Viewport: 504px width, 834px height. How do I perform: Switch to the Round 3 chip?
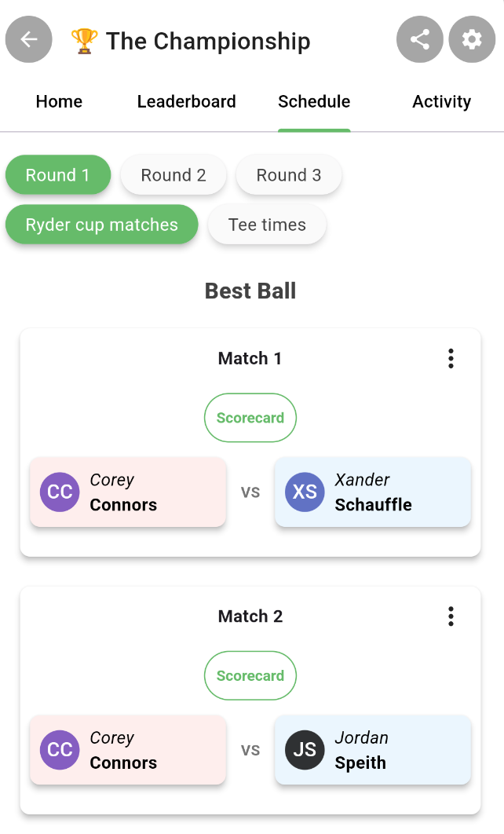[289, 175]
